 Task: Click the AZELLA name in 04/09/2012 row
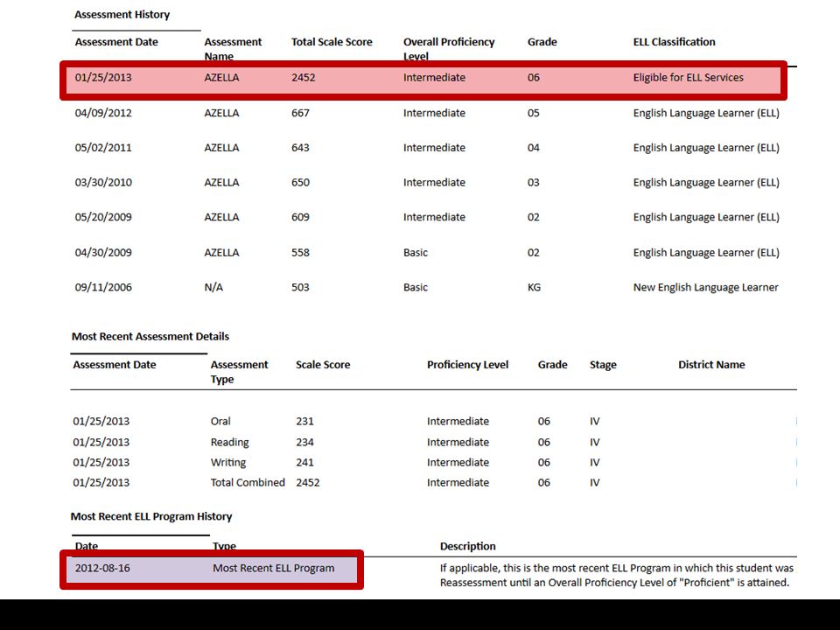pyautogui.click(x=221, y=113)
